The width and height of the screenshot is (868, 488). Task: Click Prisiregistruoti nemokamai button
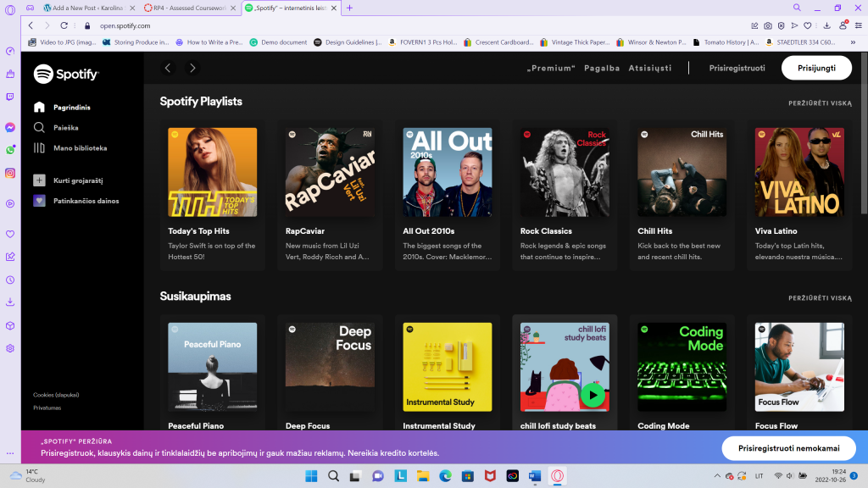click(x=789, y=448)
